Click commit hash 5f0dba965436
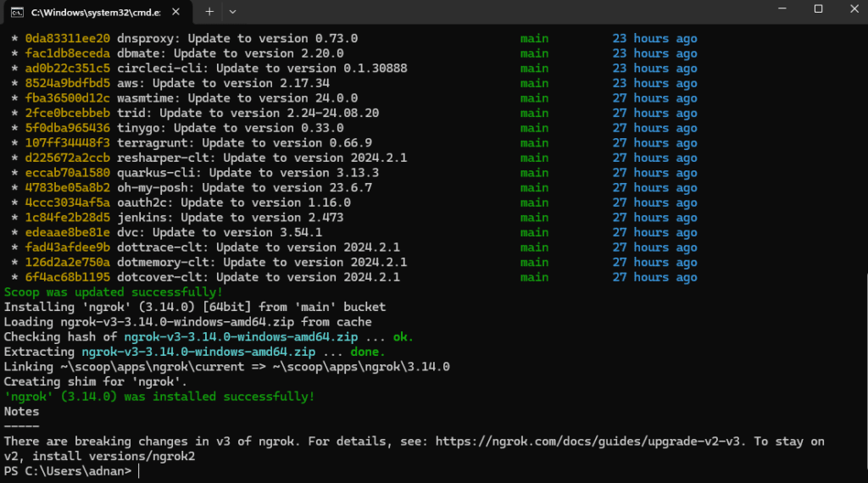 click(x=68, y=128)
